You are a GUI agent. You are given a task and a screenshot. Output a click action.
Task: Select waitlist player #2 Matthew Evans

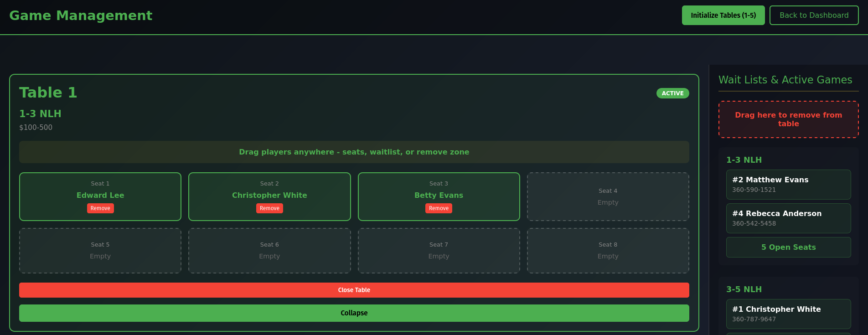[788, 185]
